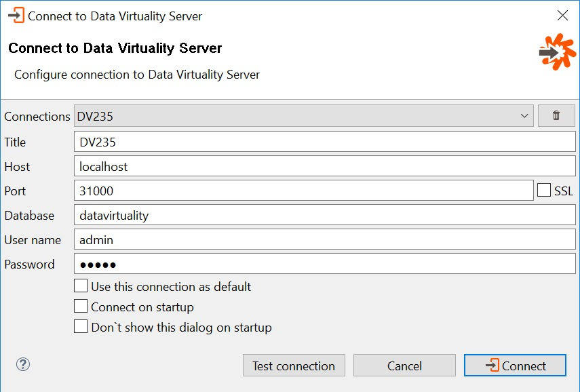The image size is (580, 392).
Task: Click the trash icon to delete connection DV235
Action: (x=556, y=115)
